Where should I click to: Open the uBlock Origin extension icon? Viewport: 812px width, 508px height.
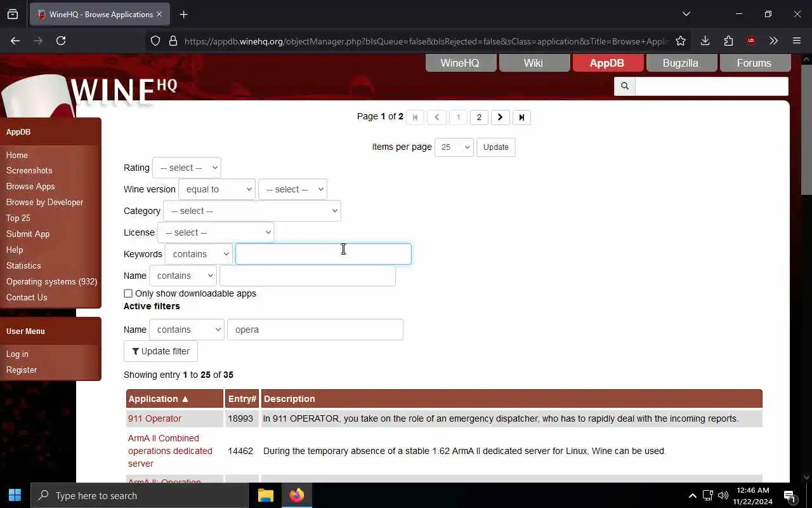pyautogui.click(x=751, y=41)
